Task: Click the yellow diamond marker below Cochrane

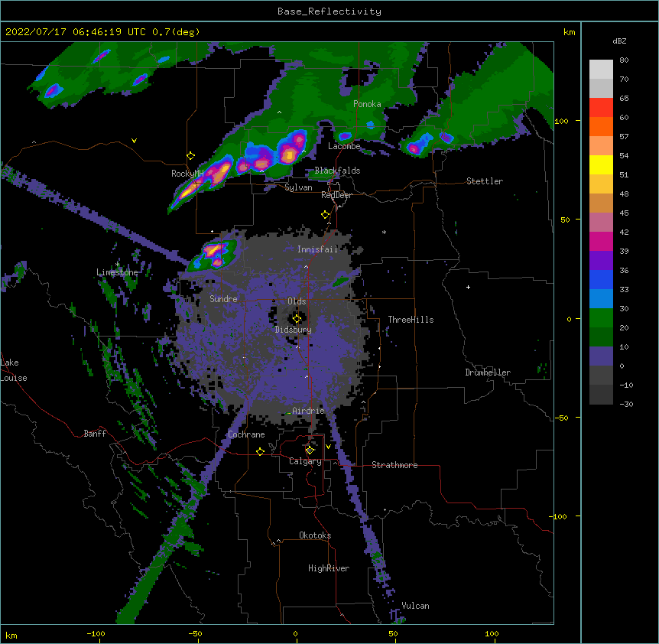Action: point(260,451)
